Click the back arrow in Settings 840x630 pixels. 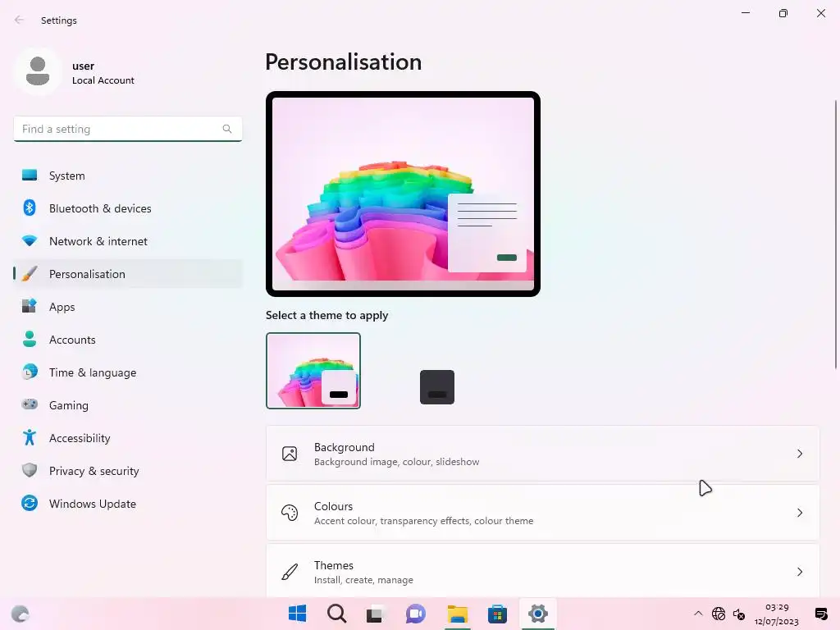tap(20, 20)
